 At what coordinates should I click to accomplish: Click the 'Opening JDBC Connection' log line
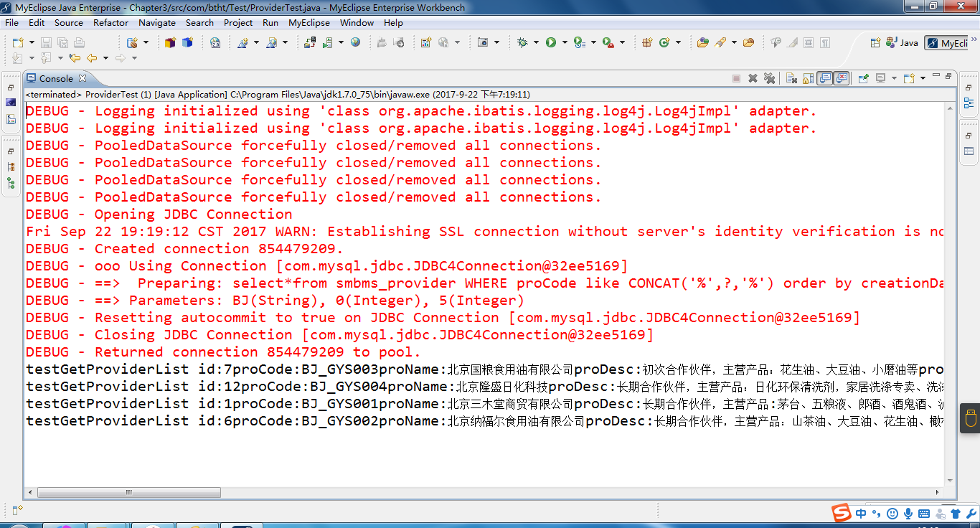[159, 214]
